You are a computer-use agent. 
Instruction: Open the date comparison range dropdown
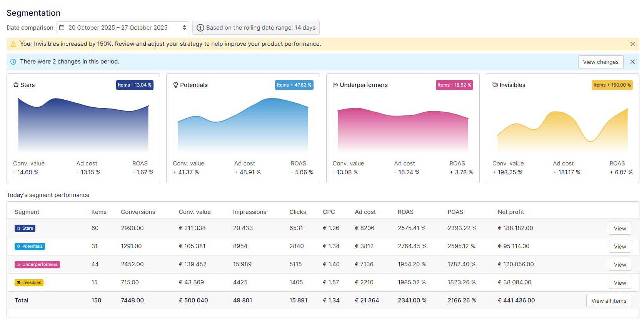[123, 28]
